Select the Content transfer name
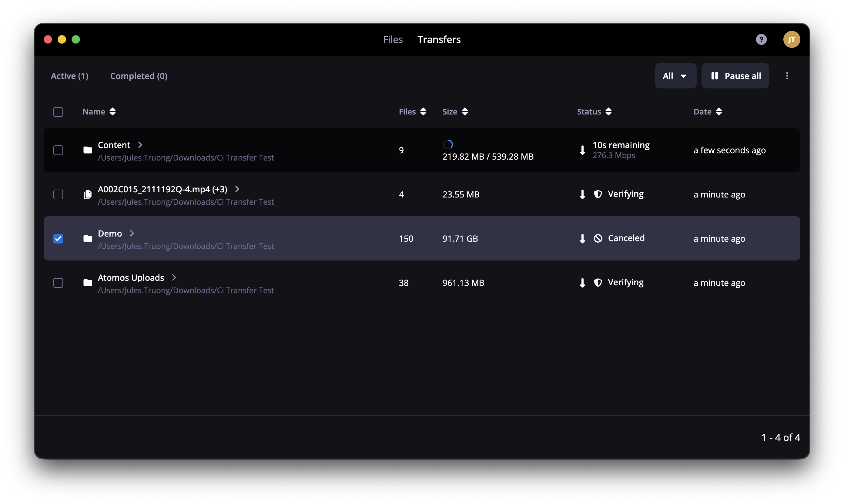 (114, 145)
